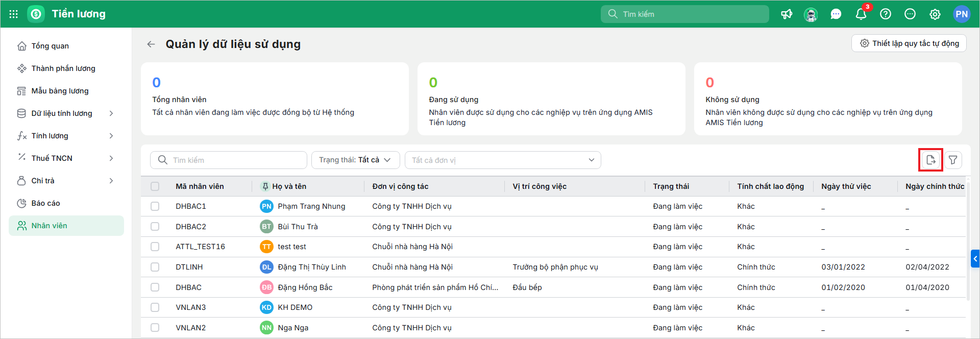Click employee name Đặng Hồng Bắc
980x339 pixels.
coord(305,287)
